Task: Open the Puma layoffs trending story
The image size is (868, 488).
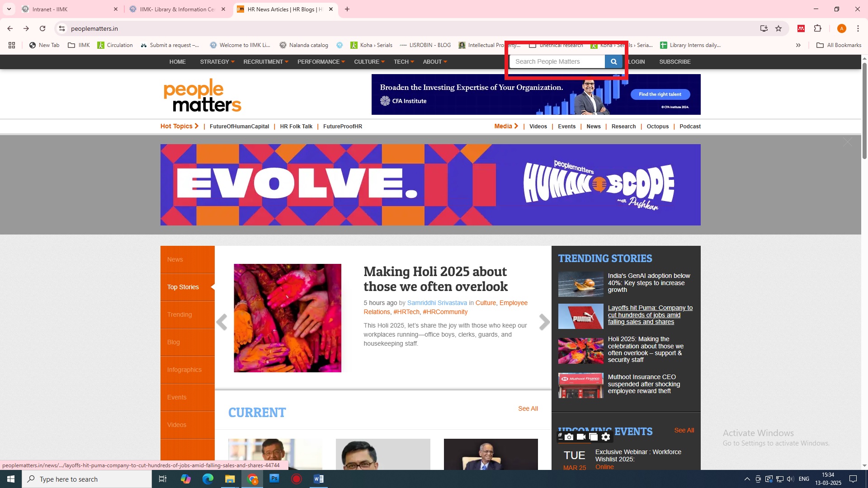Action: click(650, 315)
